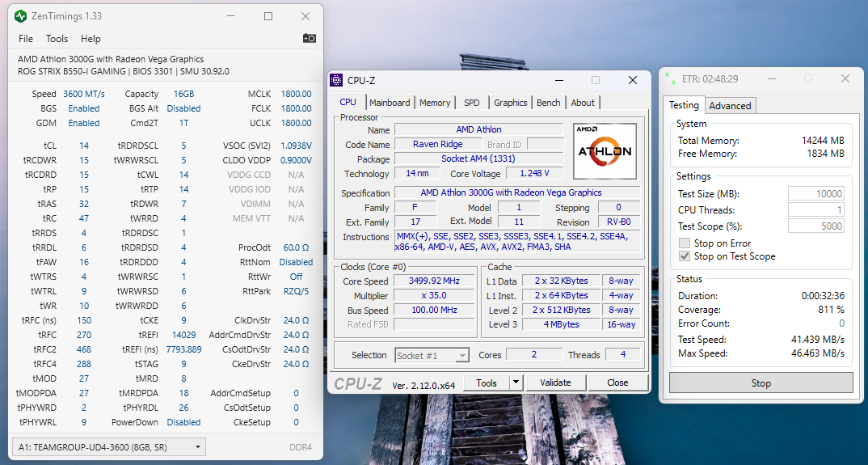Click the Max Speed 46.463 MB/s value
This screenshot has width=868, height=465.
(x=818, y=353)
